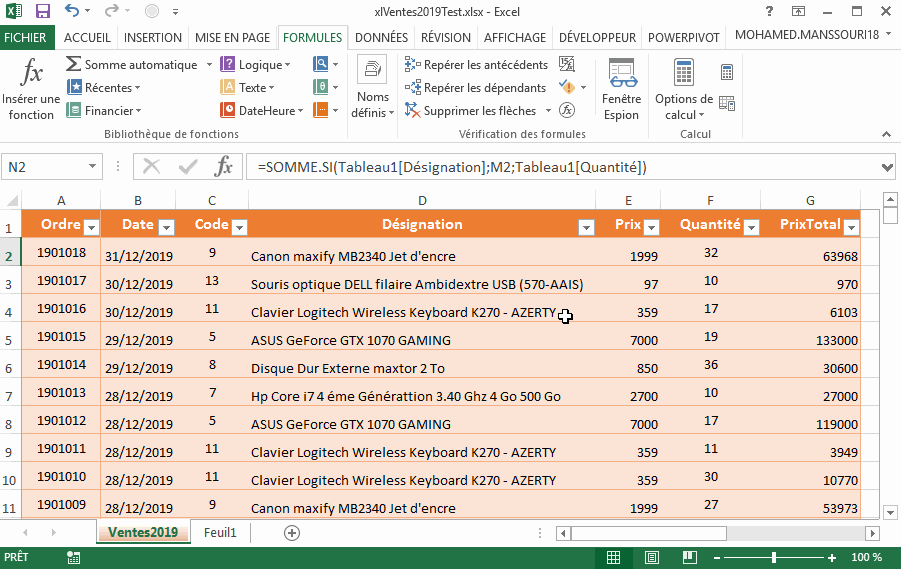This screenshot has width=901, height=569.
Task: Switch to the MISE EN PAGE tab
Action: click(x=232, y=37)
